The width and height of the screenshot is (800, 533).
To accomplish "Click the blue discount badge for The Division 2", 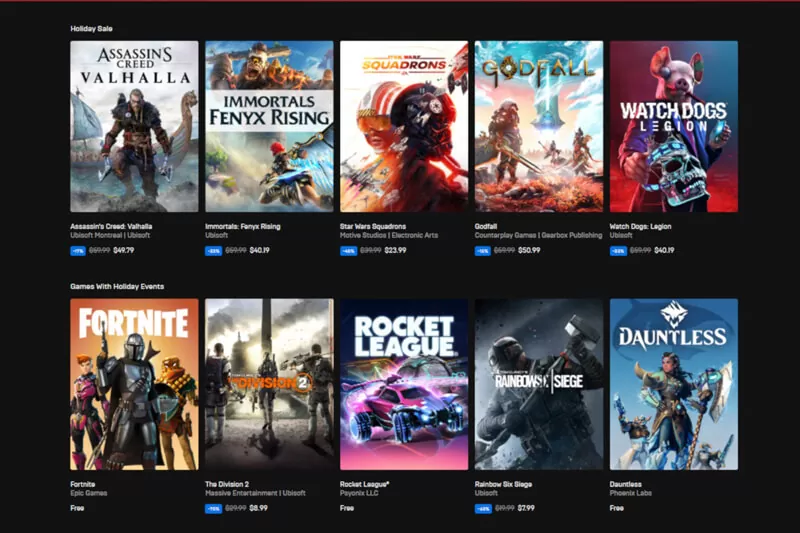I will point(213,509).
